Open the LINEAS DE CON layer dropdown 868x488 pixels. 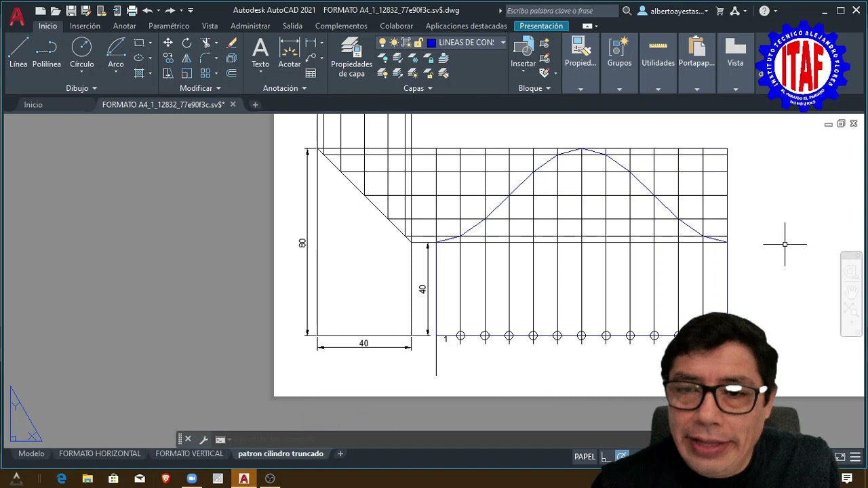pyautogui.click(x=503, y=43)
